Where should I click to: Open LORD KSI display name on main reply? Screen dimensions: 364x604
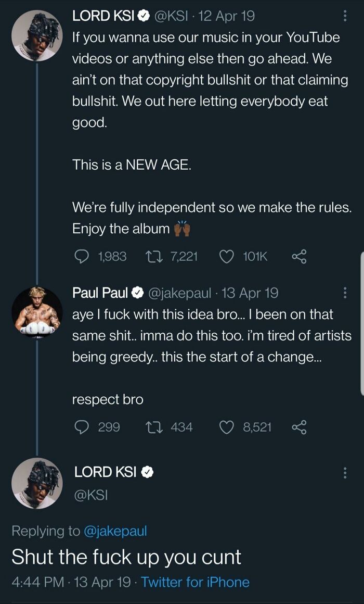[105, 472]
